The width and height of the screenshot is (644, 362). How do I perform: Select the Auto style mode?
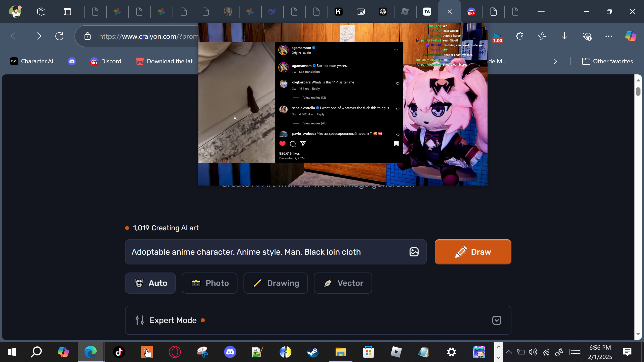pos(150,283)
